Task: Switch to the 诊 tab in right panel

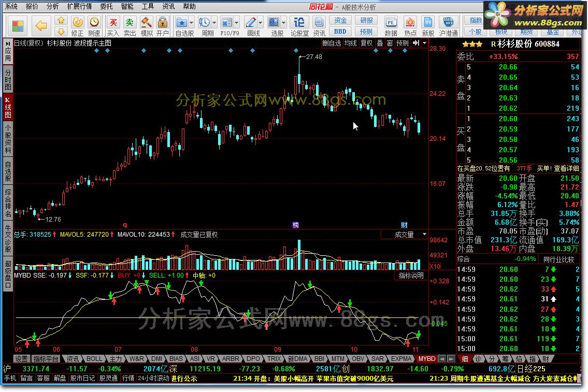Action: [x=479, y=359]
